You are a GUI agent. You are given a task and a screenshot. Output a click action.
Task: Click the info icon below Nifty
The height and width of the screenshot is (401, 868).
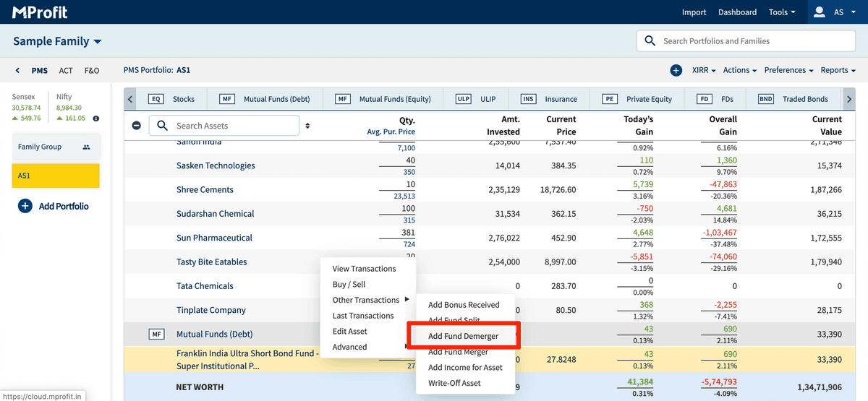pos(96,118)
